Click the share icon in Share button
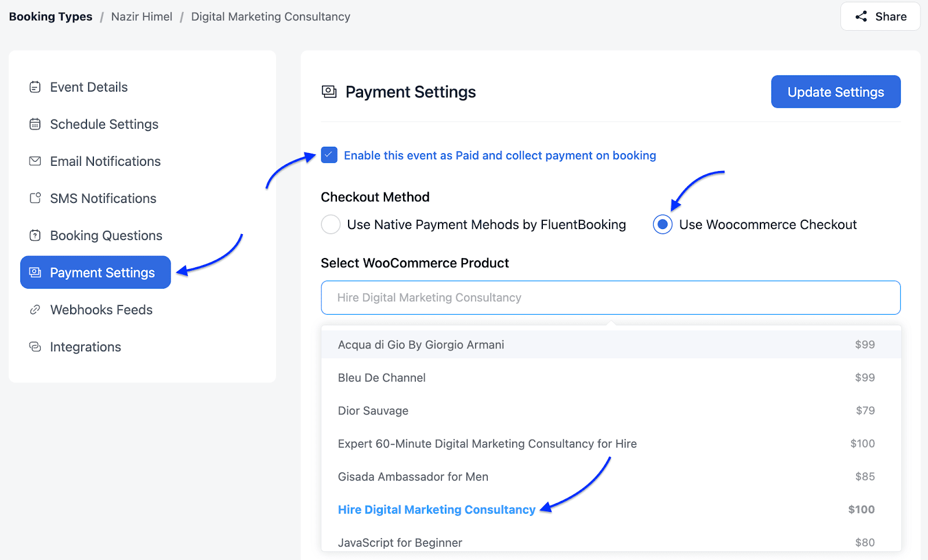The image size is (928, 560). click(x=861, y=17)
